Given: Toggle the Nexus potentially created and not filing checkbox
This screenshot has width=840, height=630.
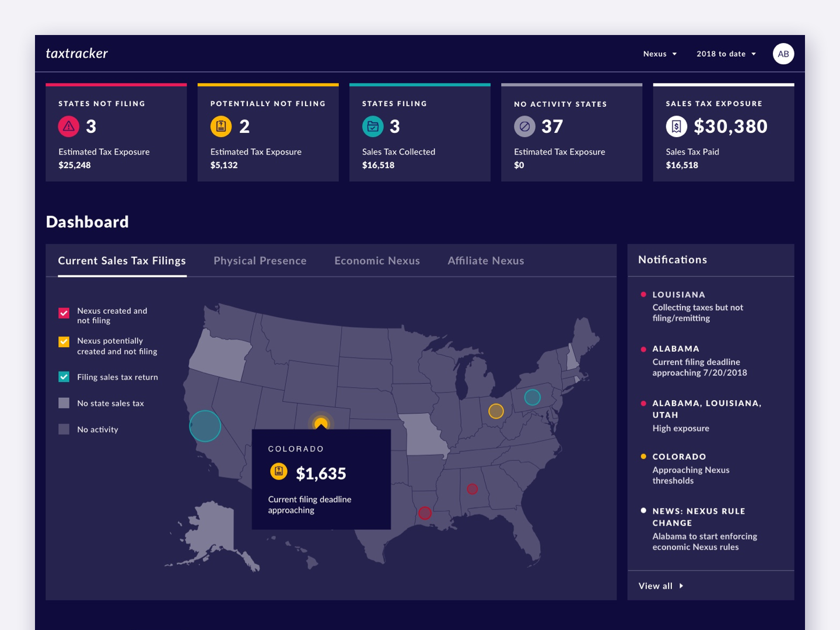Looking at the screenshot, I should pos(64,342).
